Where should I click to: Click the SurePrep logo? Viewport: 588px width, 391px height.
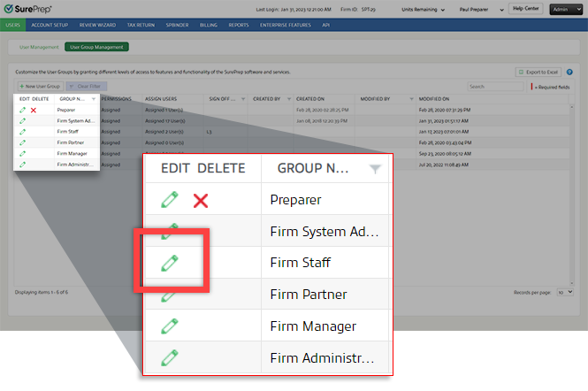coord(27,9)
